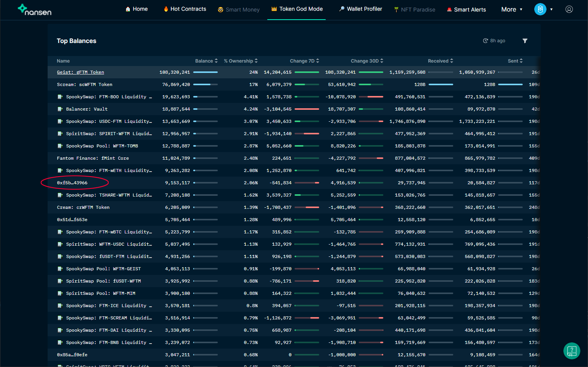Screen dimensions: 588x367
Task: Click contract icon for SpookySwap: FTM-BNB Liquidity
Action: pyautogui.click(x=60, y=342)
